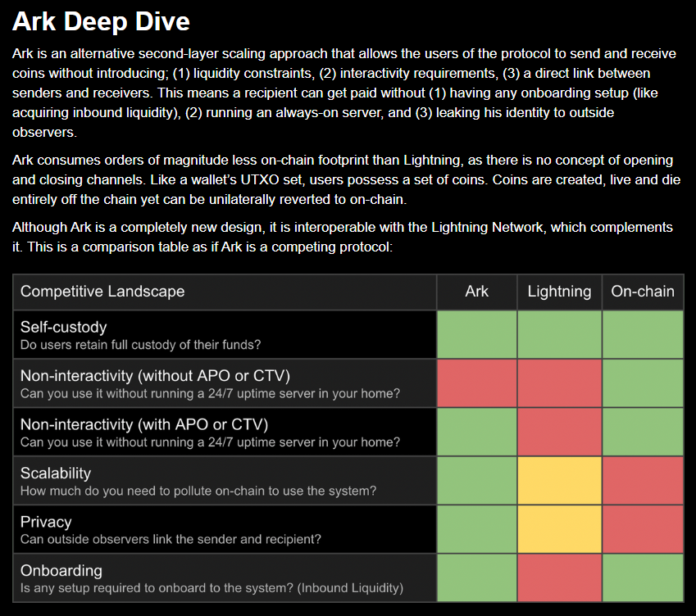Click "Is any setup required to onboard" text
This screenshot has width=696, height=616.
click(x=212, y=588)
